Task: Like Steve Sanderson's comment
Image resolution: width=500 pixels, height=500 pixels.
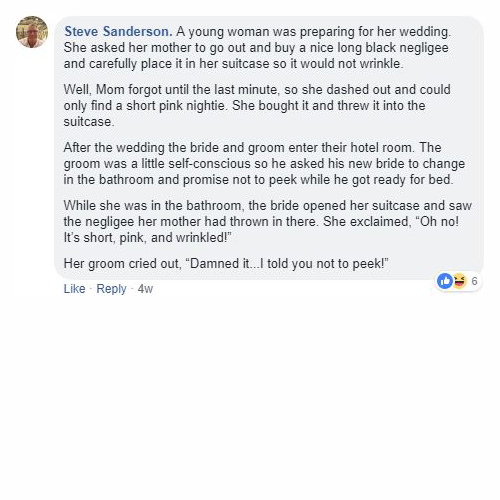Action: coord(74,289)
